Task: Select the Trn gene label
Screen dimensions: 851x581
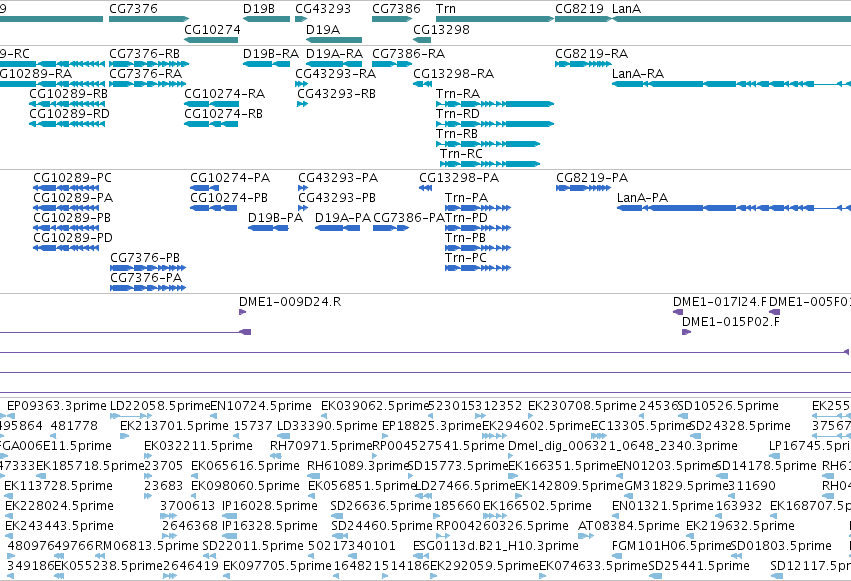Action: coord(446,9)
